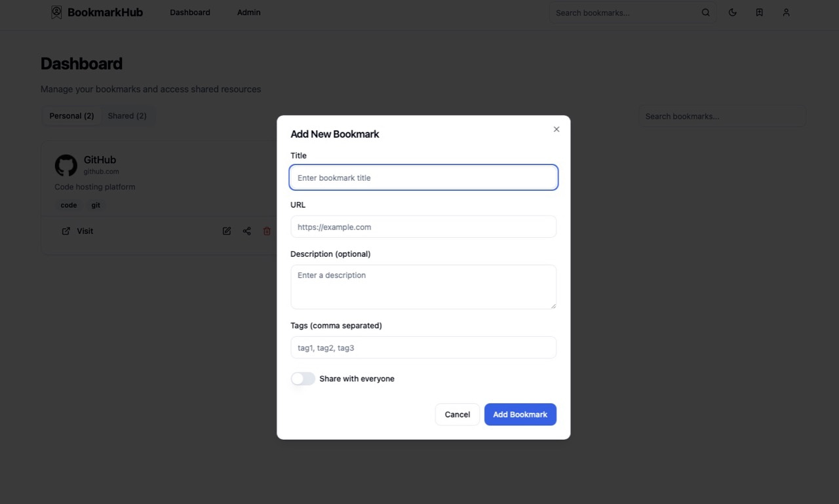This screenshot has height=504, width=839.
Task: Enable the Share with everyone switch
Action: pyautogui.click(x=303, y=379)
